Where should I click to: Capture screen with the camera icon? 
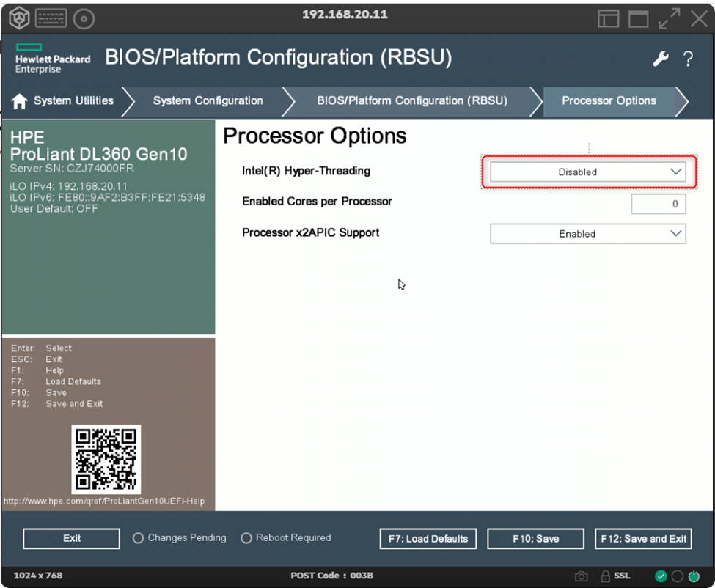[x=581, y=576]
